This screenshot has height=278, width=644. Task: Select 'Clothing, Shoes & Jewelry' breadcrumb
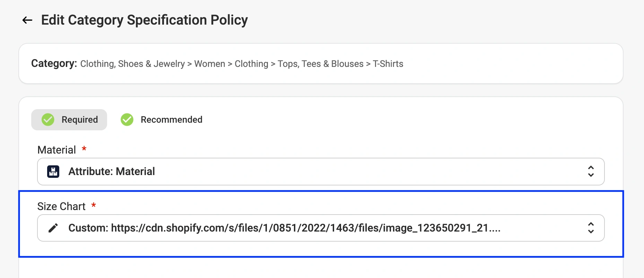pos(132,64)
